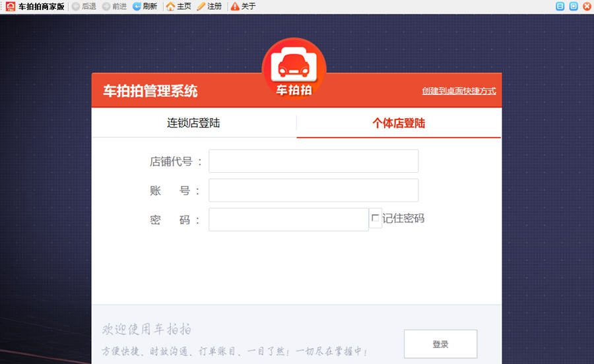Click into the 账号 input field

coord(313,191)
